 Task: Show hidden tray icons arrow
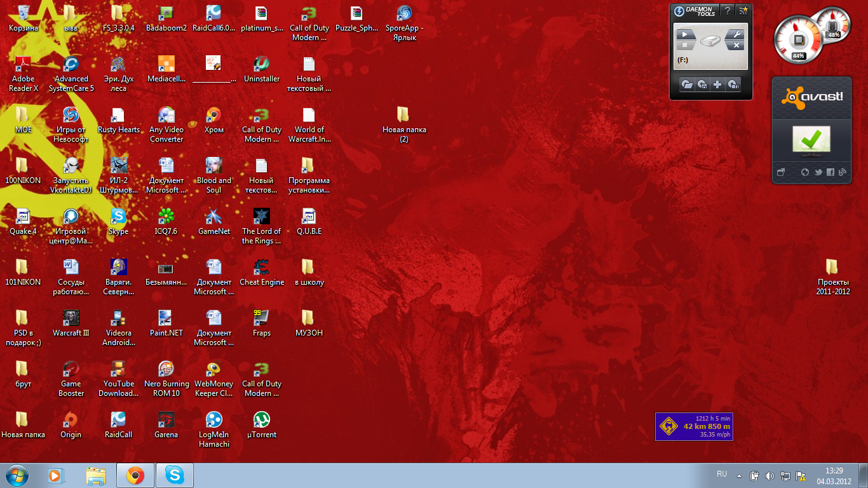point(739,475)
